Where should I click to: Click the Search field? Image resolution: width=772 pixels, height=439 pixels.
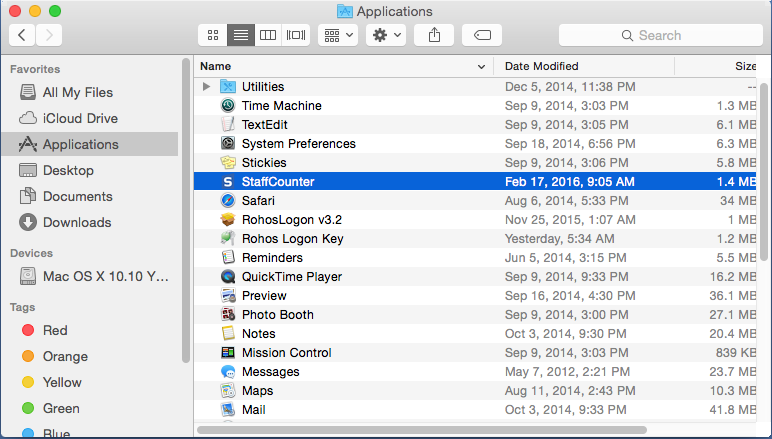[x=661, y=35]
